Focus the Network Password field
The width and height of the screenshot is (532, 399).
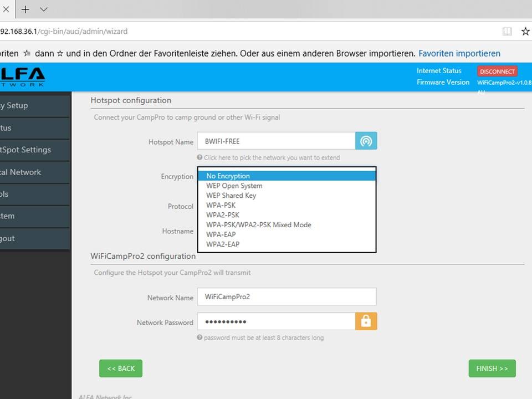pyautogui.click(x=276, y=321)
